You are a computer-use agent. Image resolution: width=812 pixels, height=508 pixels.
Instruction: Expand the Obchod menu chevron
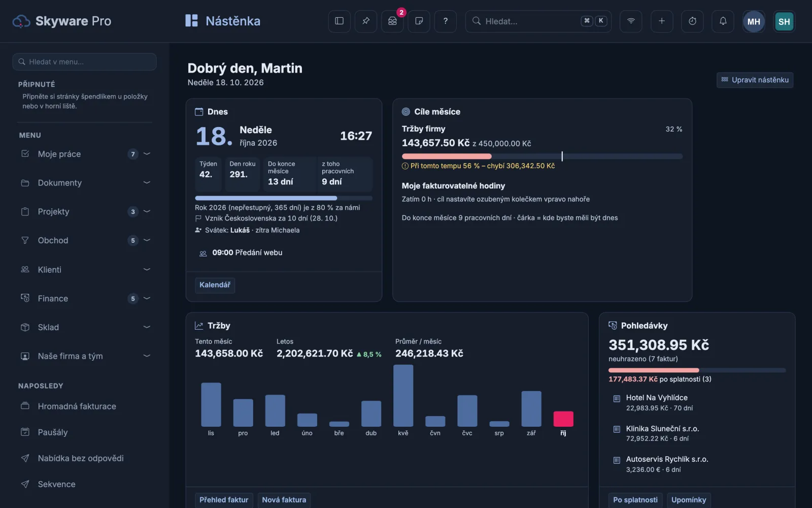click(147, 240)
